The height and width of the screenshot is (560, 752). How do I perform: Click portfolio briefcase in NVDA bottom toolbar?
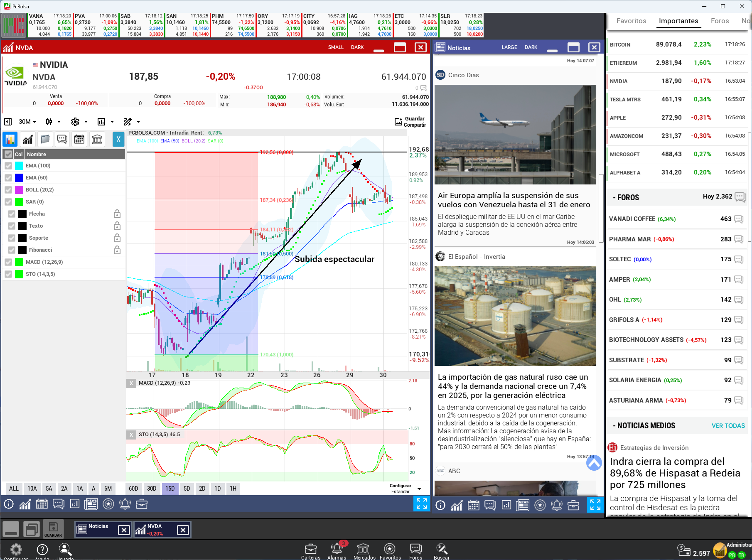(x=142, y=504)
